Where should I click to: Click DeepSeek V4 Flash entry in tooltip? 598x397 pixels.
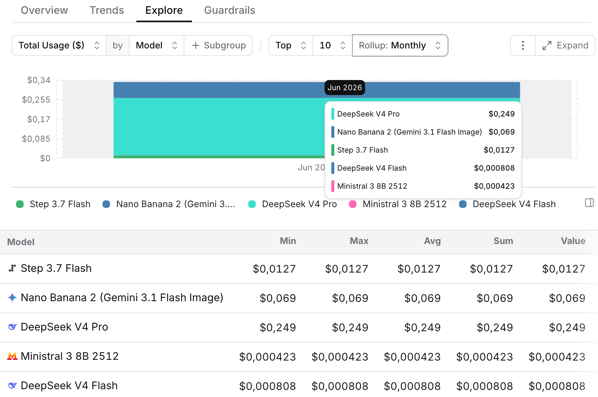click(x=423, y=168)
